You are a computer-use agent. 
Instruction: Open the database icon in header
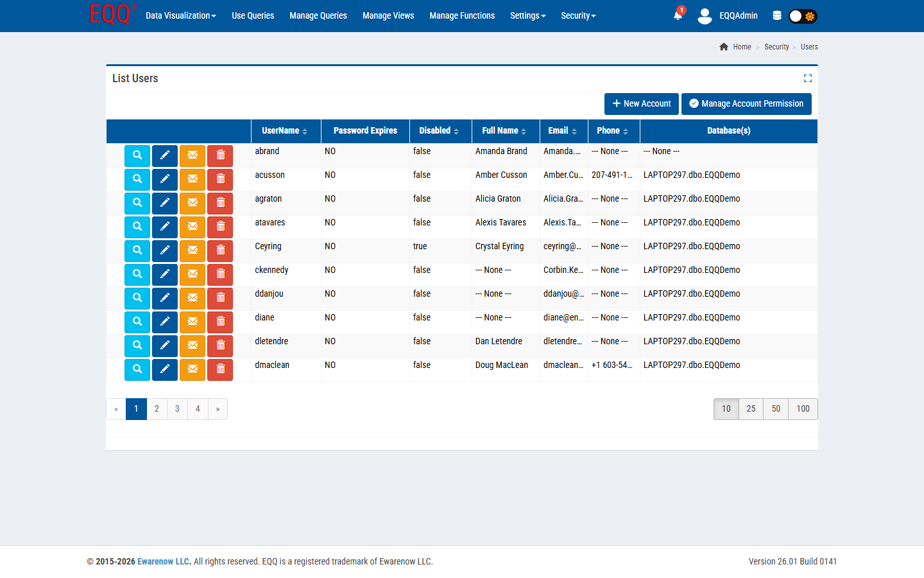(x=776, y=15)
